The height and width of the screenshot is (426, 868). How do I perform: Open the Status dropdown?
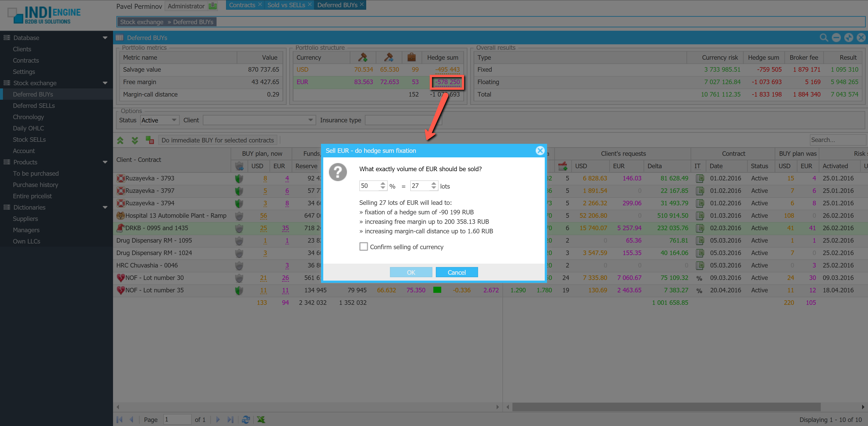tap(174, 120)
